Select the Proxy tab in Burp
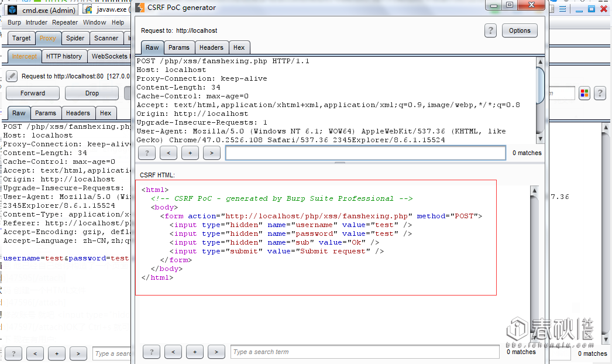612x364 pixels. tap(47, 38)
